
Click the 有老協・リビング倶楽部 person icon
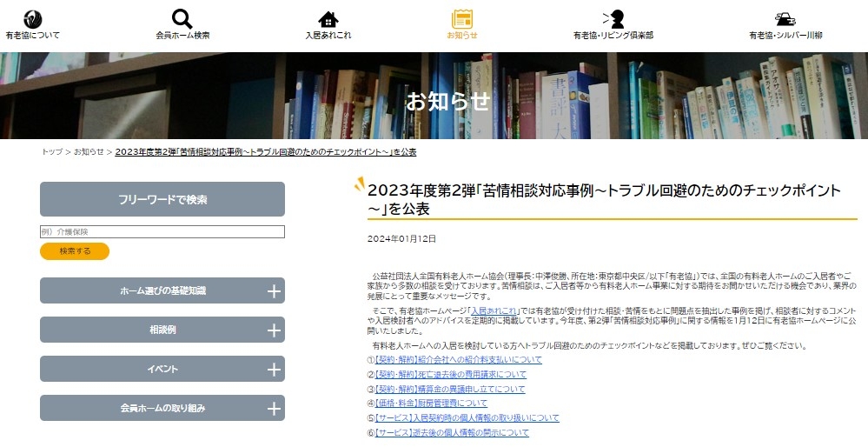pos(613,19)
